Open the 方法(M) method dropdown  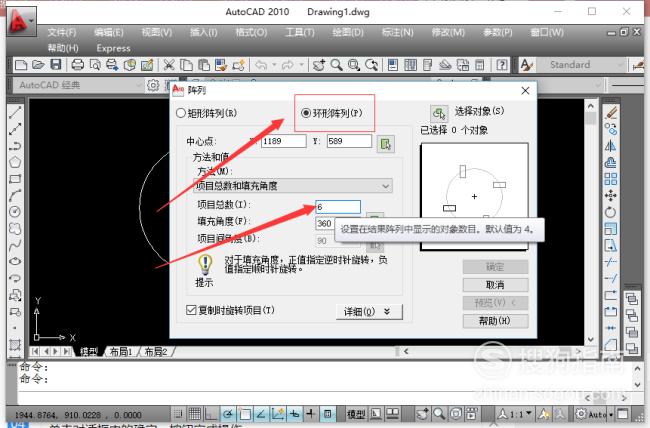point(292,185)
